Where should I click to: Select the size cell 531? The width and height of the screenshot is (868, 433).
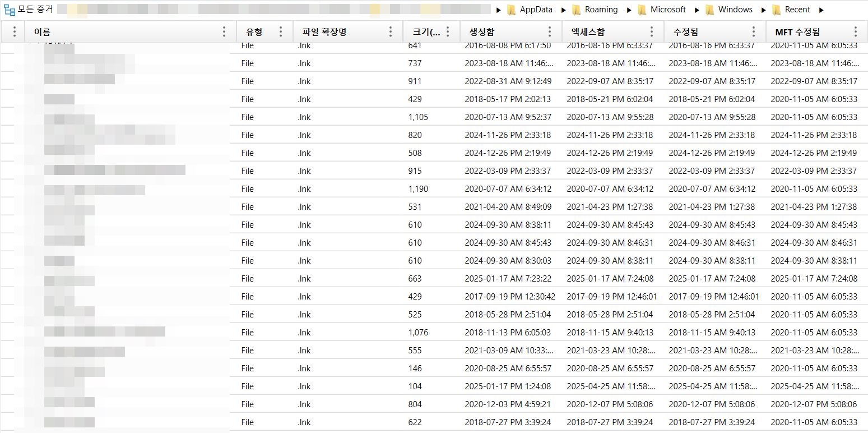pos(415,207)
